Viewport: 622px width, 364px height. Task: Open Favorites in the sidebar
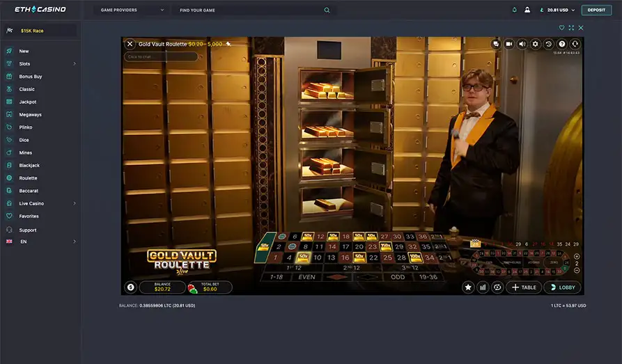29,216
